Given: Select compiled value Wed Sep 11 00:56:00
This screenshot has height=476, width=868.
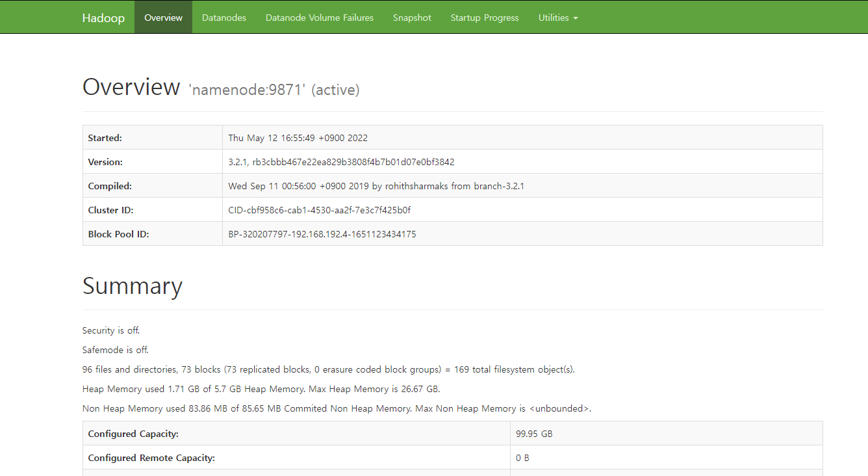Looking at the screenshot, I should 376,186.
